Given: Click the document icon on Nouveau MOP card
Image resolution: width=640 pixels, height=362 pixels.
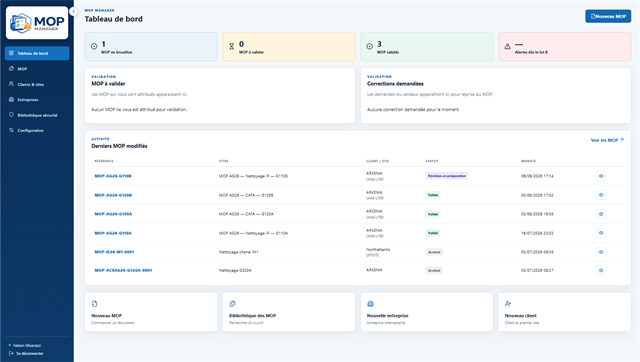Looking at the screenshot, I should (x=94, y=304).
